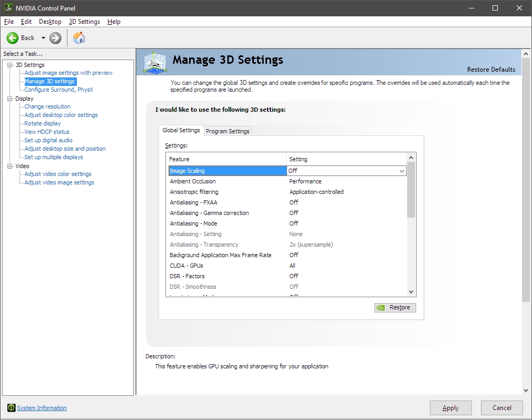Click the System Information icon

[x=11, y=408]
